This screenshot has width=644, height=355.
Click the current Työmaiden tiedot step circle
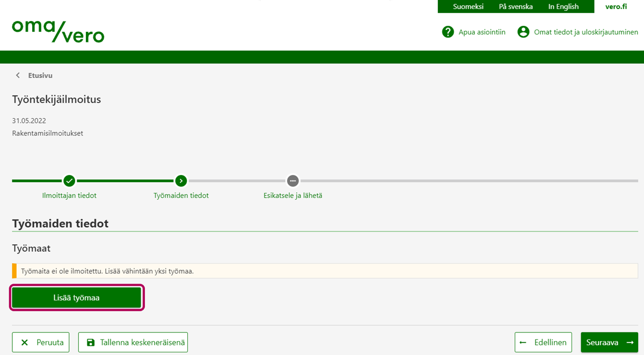(181, 180)
